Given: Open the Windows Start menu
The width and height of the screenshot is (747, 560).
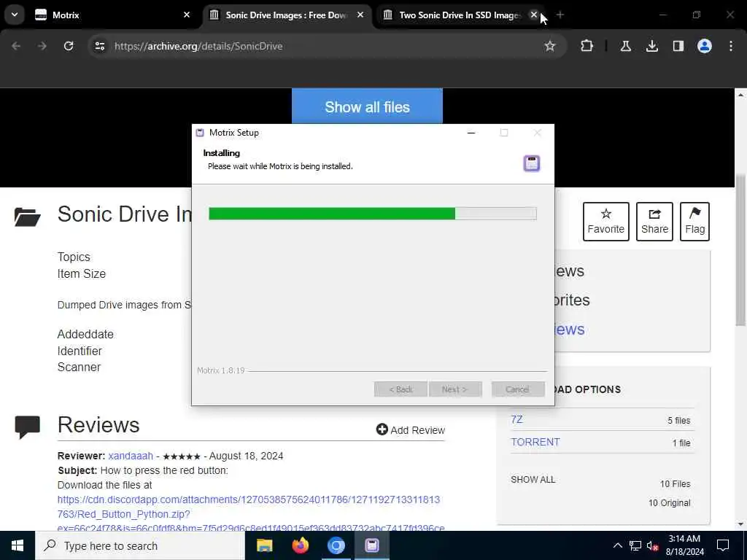Looking at the screenshot, I should [x=18, y=545].
